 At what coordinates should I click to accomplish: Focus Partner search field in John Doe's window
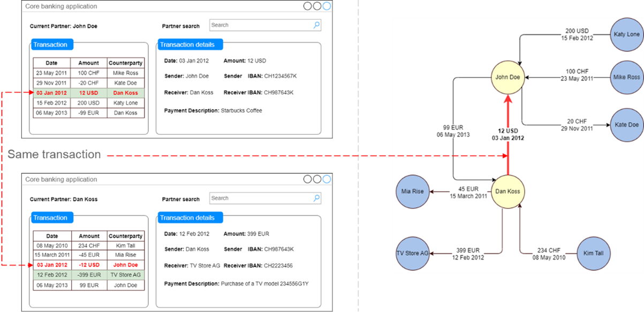[x=261, y=25]
